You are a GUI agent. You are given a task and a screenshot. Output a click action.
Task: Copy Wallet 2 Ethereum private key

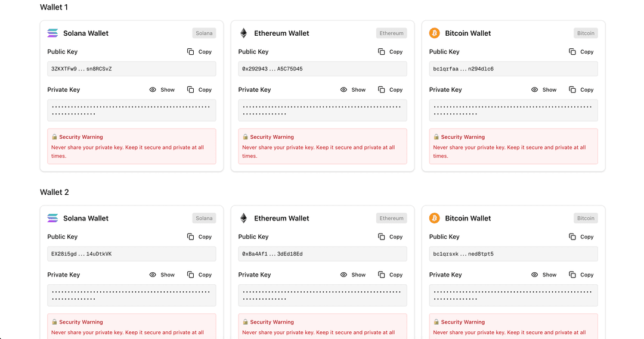[x=390, y=275]
